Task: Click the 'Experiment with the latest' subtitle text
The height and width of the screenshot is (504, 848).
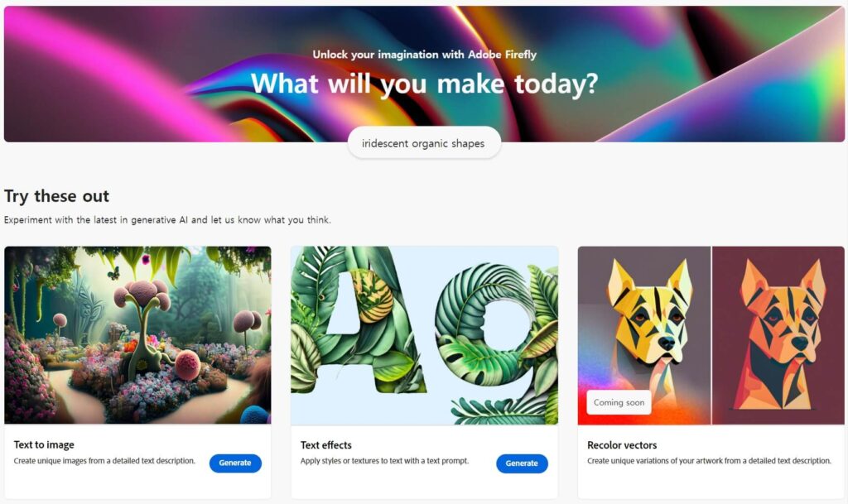Action: 167,220
